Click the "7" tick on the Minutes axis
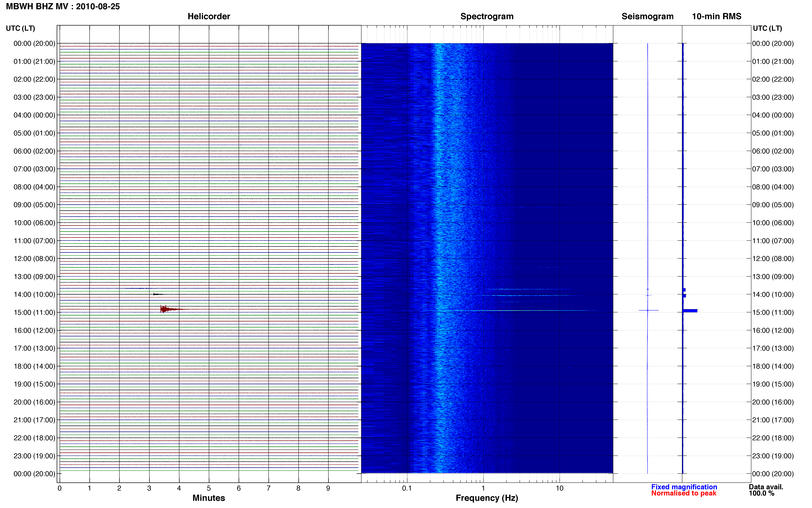This screenshot has height=508, width=812. 269,488
